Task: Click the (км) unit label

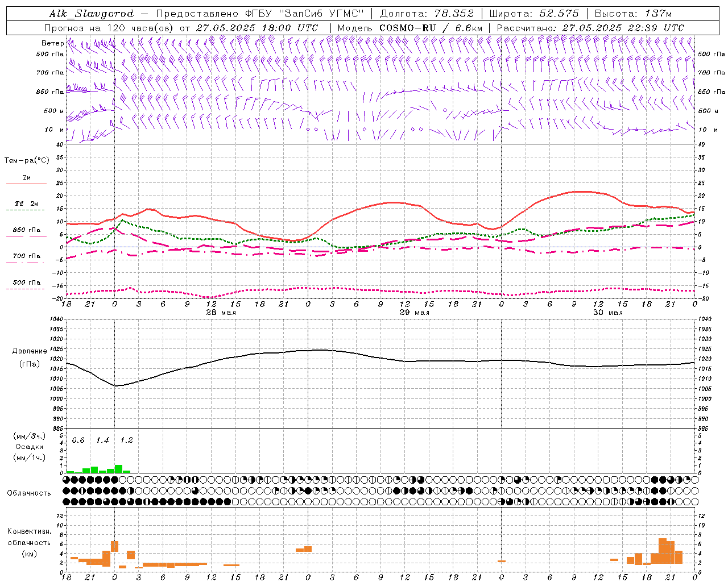Action: pyautogui.click(x=30, y=554)
